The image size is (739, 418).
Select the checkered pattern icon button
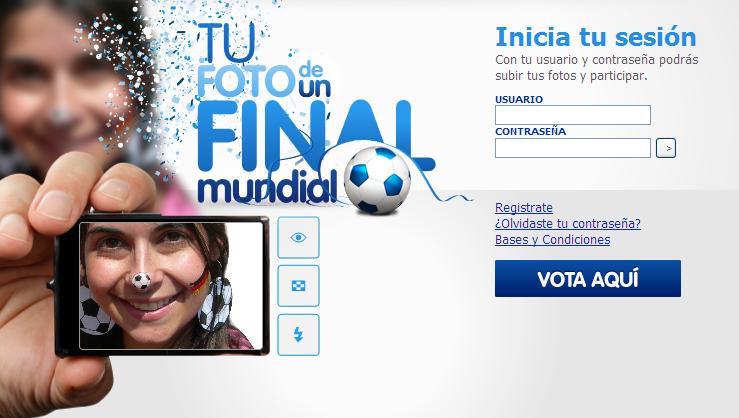click(x=298, y=286)
